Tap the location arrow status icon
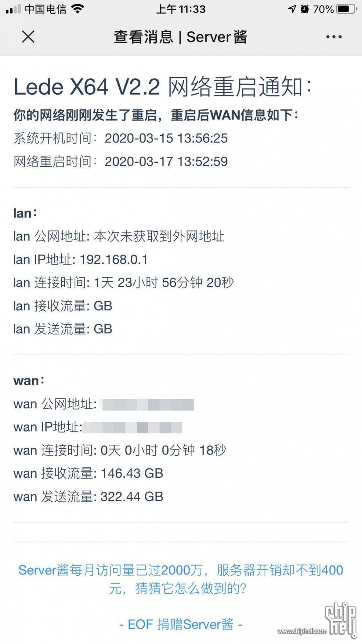The width and height of the screenshot is (362, 644). click(x=292, y=9)
